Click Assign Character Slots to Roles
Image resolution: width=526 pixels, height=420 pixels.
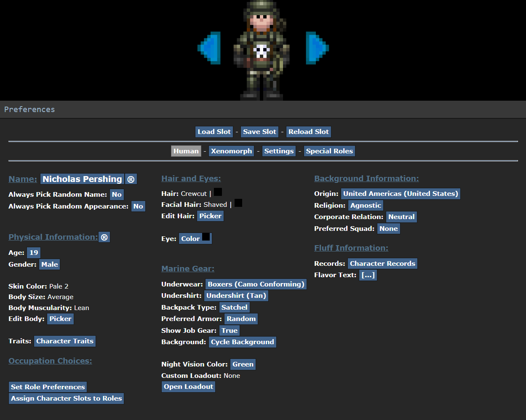67,399
